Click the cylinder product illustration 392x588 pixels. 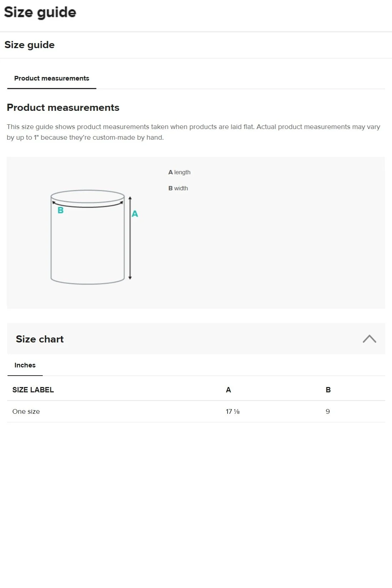click(x=88, y=242)
